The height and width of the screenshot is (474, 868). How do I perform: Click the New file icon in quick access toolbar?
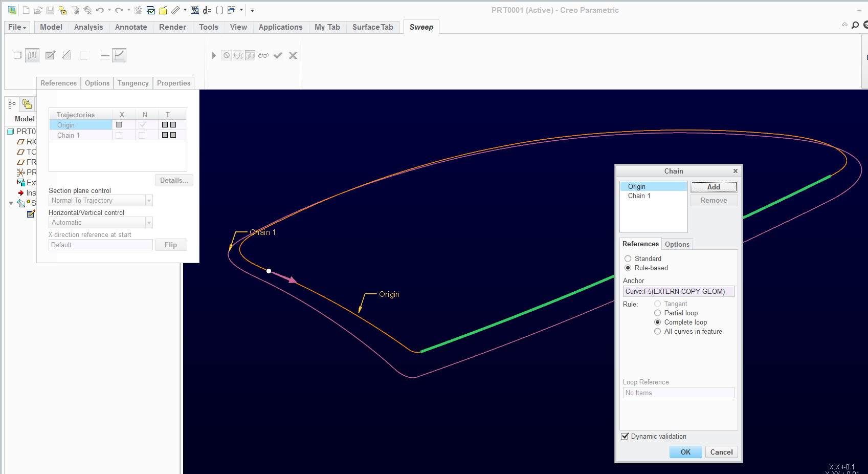pos(26,10)
